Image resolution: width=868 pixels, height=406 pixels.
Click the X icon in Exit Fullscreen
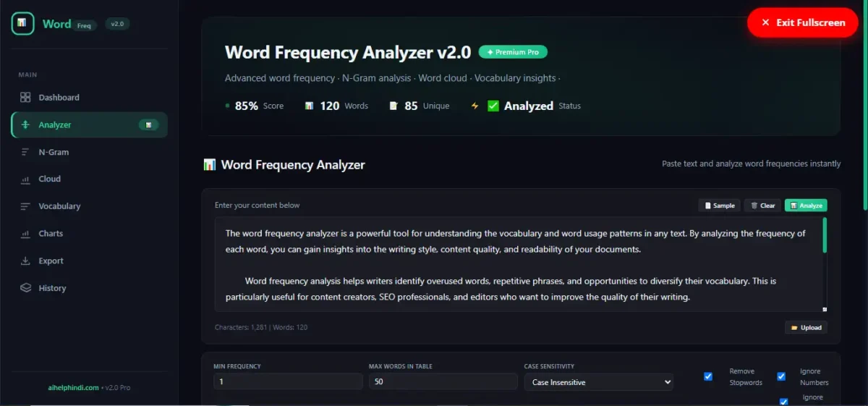tap(765, 22)
